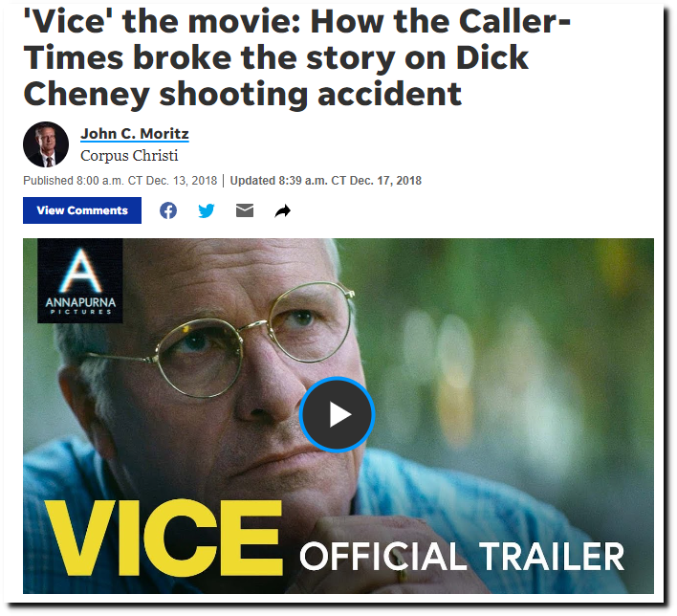This screenshot has height=616, width=677.
Task: Click the yellow VICE title in video
Action: [x=164, y=538]
